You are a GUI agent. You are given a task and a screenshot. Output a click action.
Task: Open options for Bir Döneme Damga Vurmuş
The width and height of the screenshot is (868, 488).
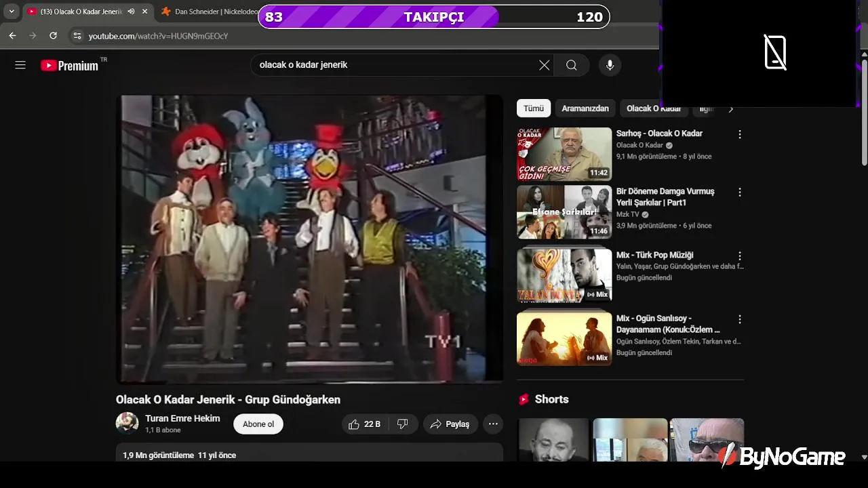coord(740,192)
